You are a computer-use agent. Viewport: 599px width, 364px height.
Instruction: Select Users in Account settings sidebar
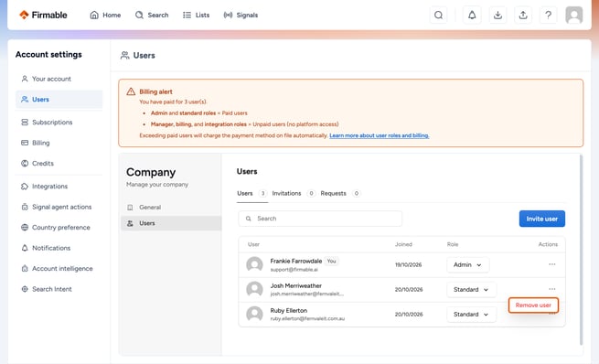click(59, 100)
